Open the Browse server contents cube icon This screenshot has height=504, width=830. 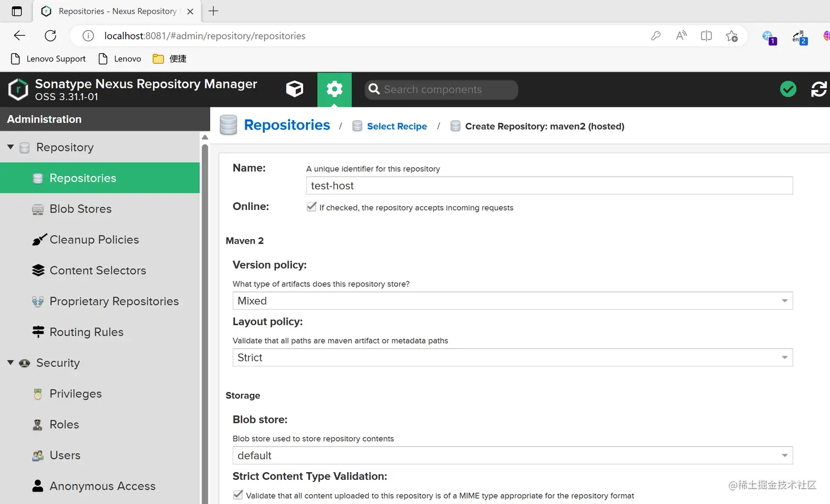click(x=295, y=89)
